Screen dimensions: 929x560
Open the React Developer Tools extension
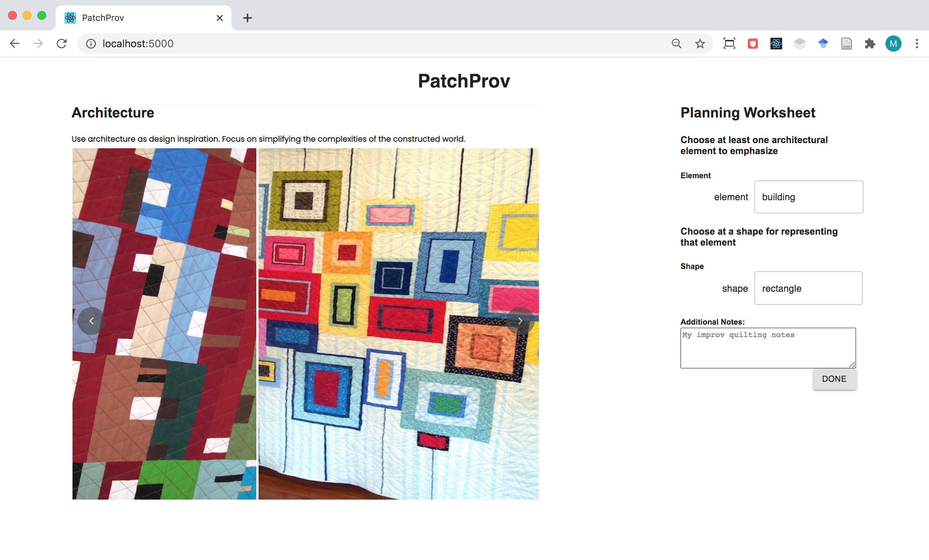coord(776,44)
